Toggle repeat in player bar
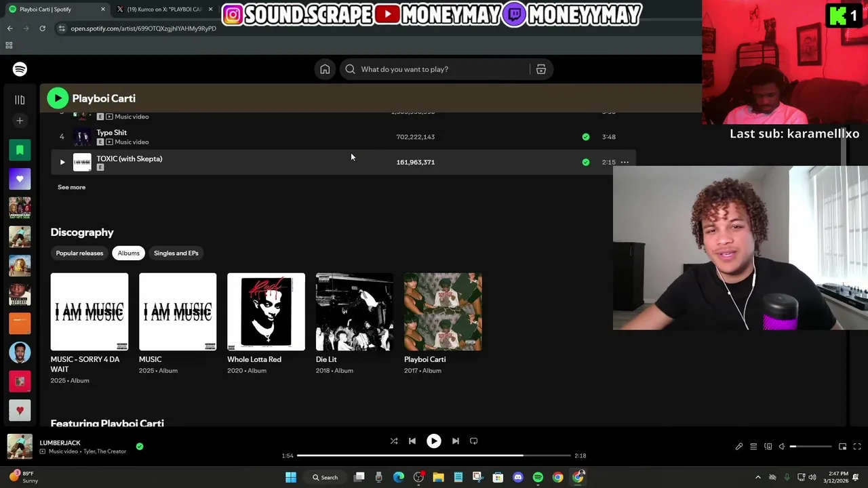Screen dimensions: 868x488 coord(474,441)
